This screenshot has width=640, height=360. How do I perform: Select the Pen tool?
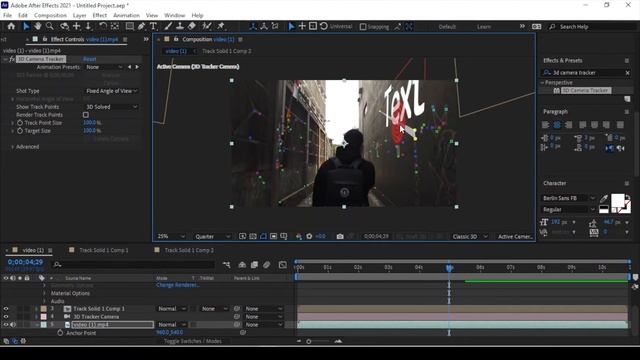pos(141,26)
